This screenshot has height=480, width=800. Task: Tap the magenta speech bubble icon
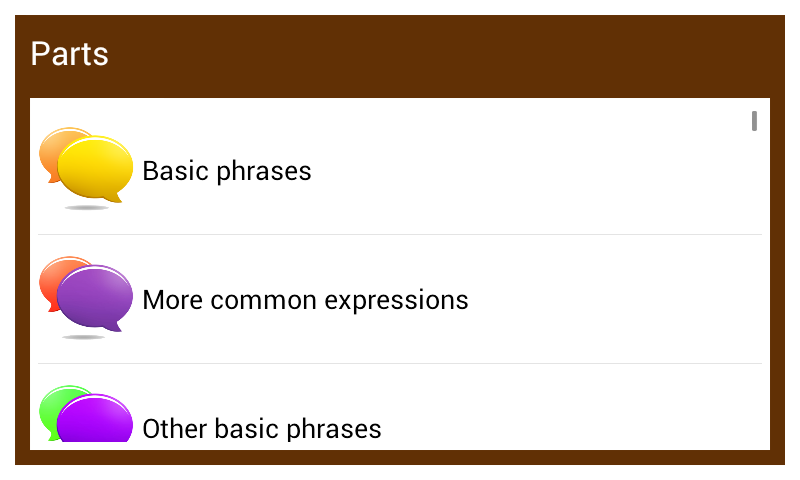96,420
